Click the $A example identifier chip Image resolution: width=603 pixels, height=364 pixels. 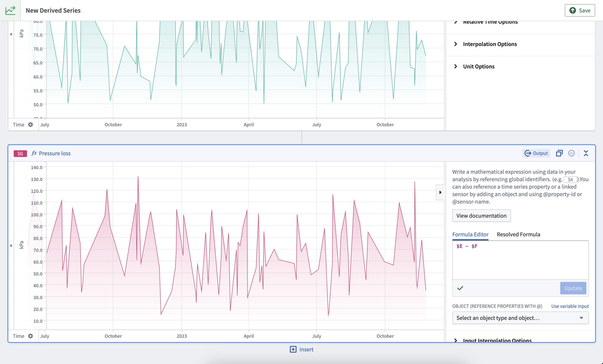coord(570,180)
